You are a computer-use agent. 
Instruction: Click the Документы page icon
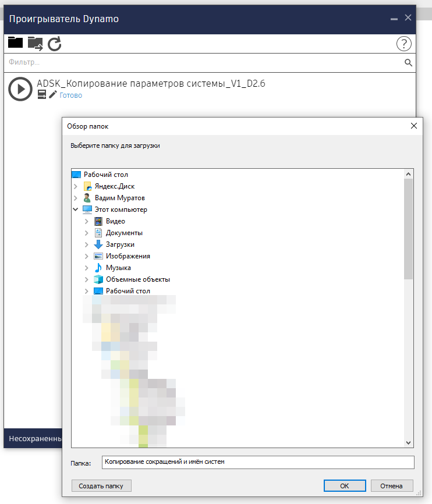[98, 233]
